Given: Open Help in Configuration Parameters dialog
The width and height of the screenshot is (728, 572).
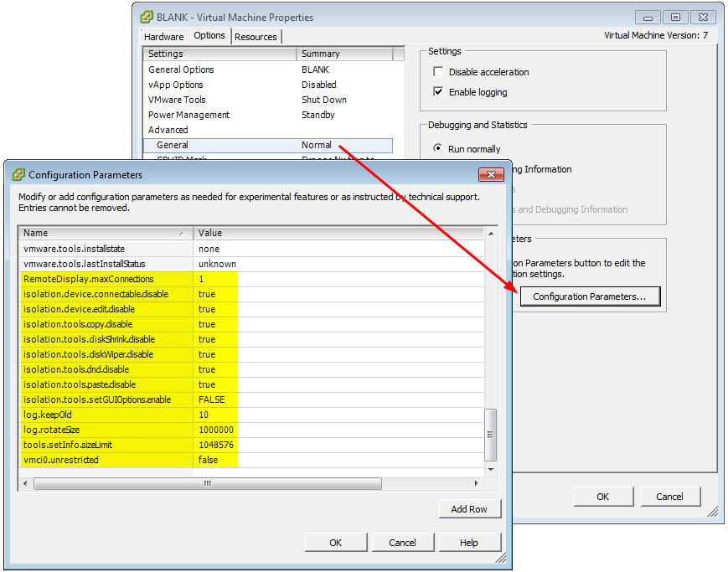Looking at the screenshot, I should click(x=469, y=543).
